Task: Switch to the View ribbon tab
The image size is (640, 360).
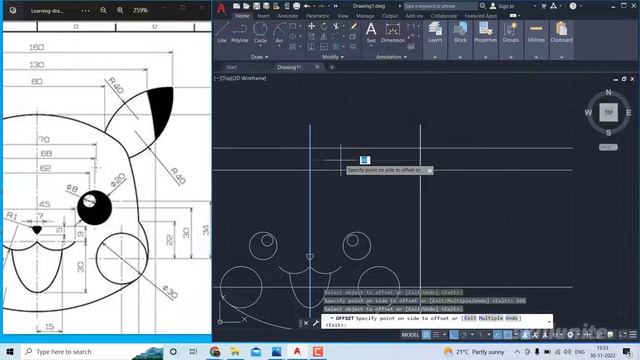Action: (x=342, y=16)
